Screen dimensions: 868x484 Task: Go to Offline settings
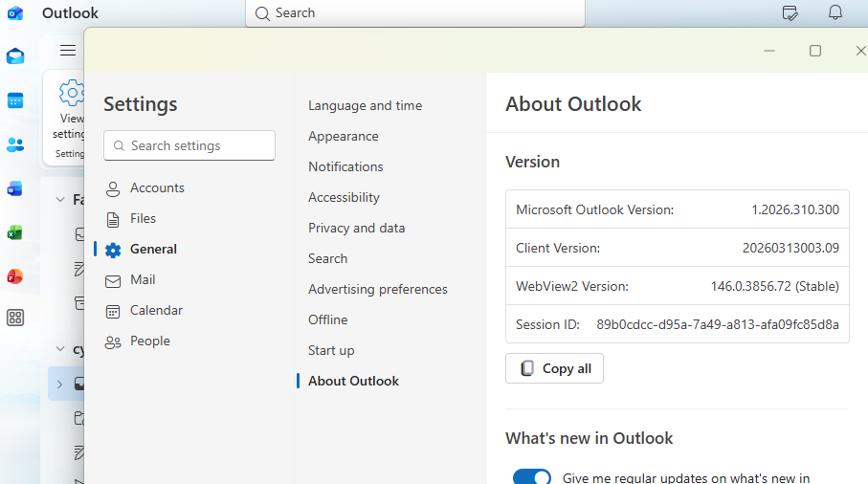click(x=327, y=319)
